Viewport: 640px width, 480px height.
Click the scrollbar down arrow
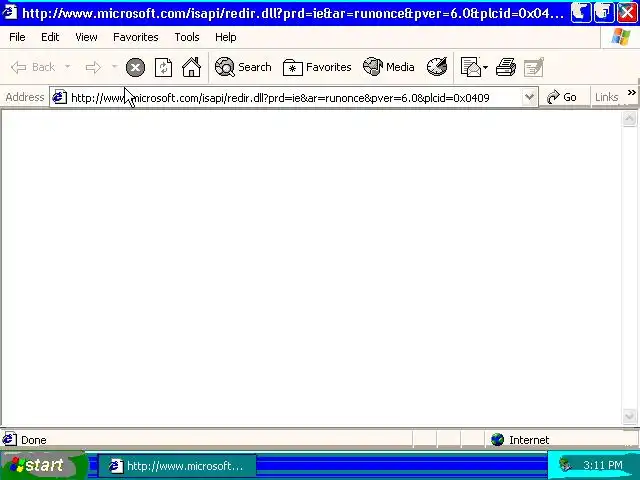(x=629, y=416)
